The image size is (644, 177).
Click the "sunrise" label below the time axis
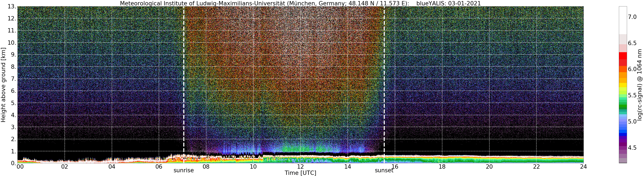click(x=184, y=171)
